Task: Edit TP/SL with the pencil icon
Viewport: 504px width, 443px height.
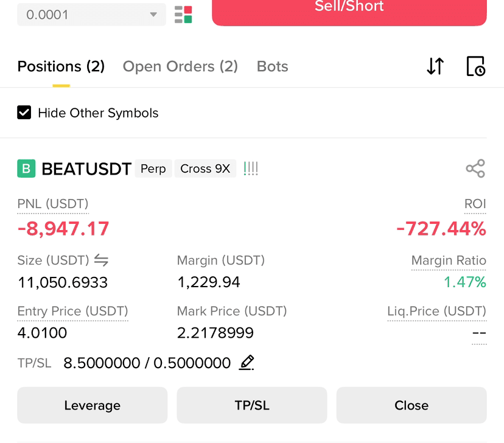Action: [247, 363]
